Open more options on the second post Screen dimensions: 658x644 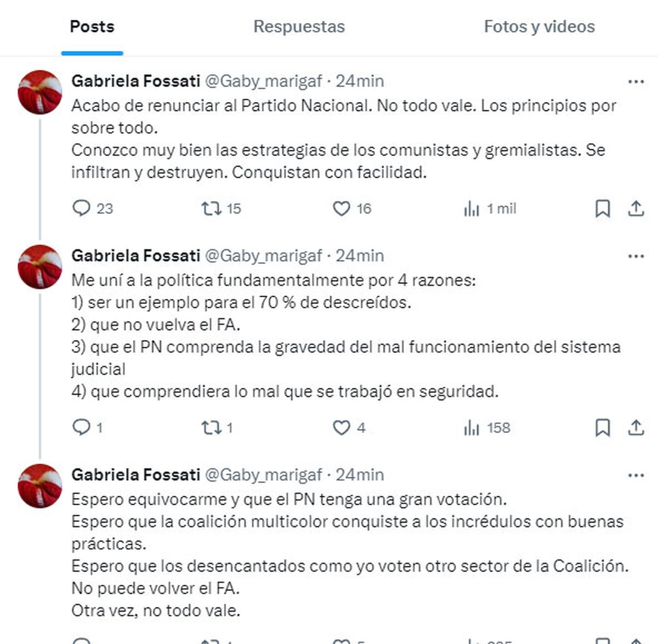click(636, 256)
